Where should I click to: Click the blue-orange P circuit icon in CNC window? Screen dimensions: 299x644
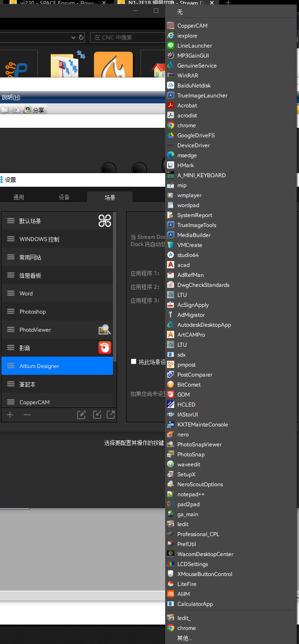click(15, 69)
